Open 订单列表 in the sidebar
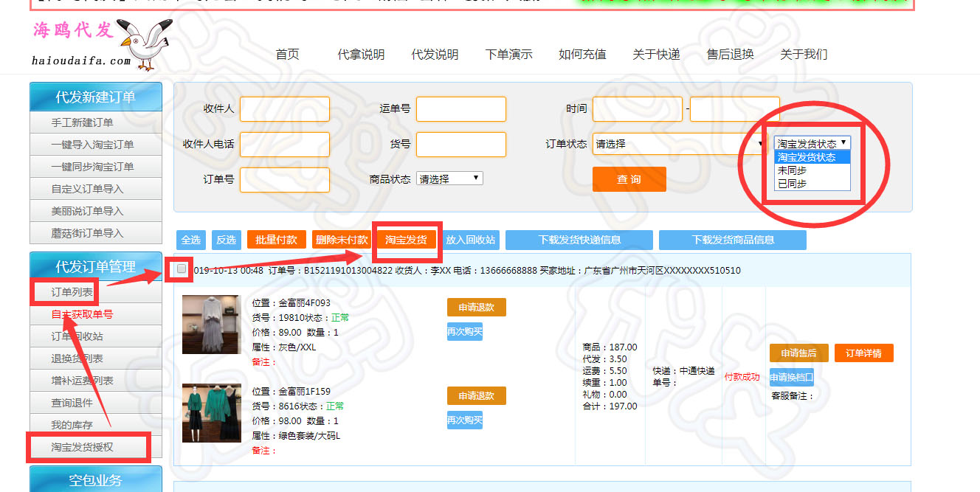 tap(72, 292)
